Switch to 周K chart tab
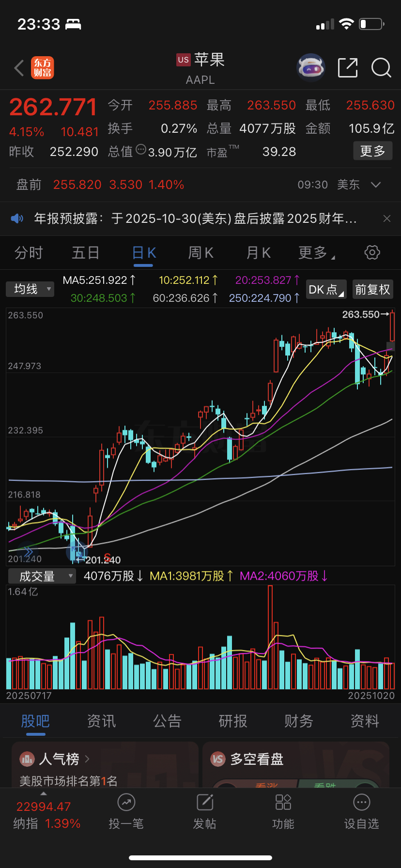401x868 pixels. coord(200,253)
